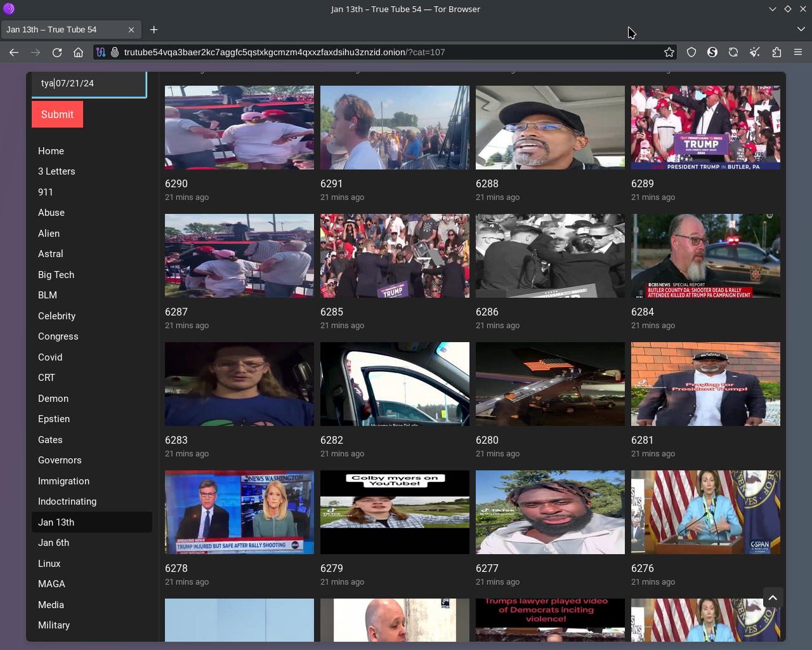Open Governors category link
Image resolution: width=812 pixels, height=650 pixels.
pos(60,460)
